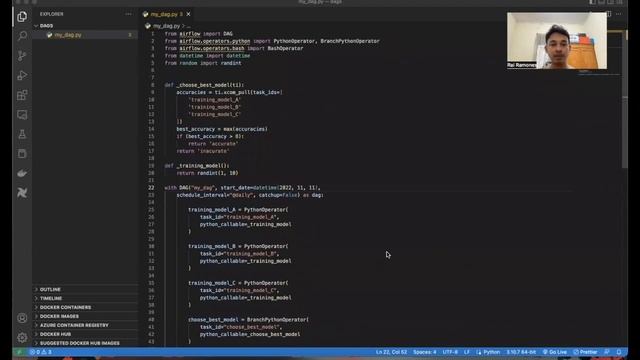The width and height of the screenshot is (640, 360).
Task: Open the Run and Debug view
Action: (x=22, y=75)
